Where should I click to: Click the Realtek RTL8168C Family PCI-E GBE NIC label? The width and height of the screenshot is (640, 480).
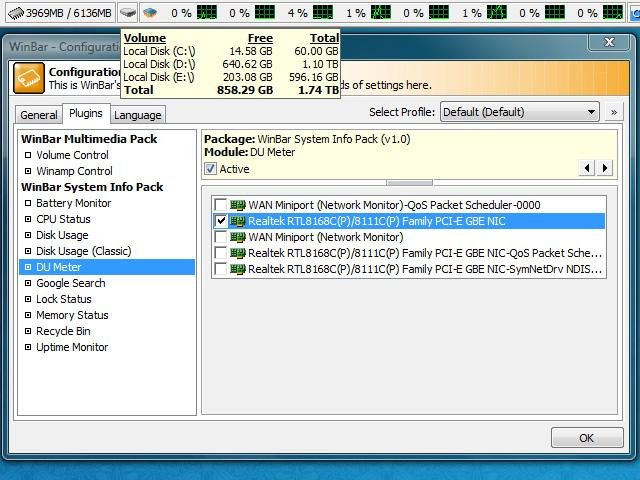[x=377, y=221]
